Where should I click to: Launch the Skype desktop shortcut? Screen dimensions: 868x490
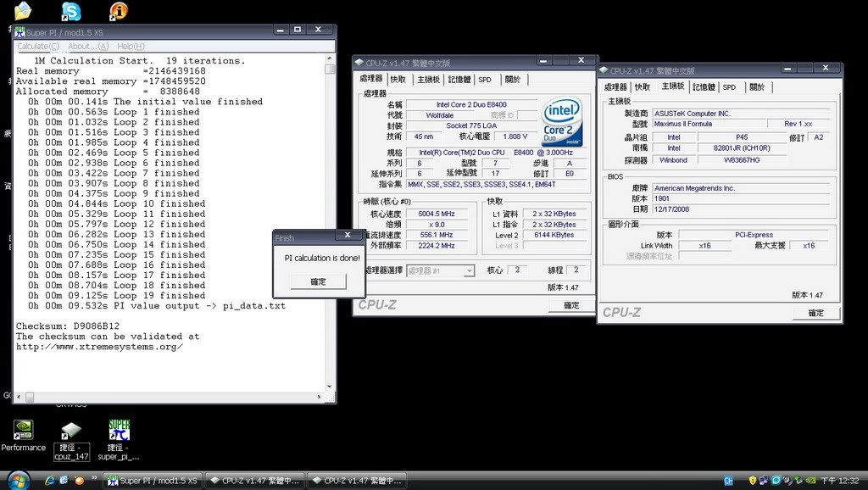[x=71, y=11]
